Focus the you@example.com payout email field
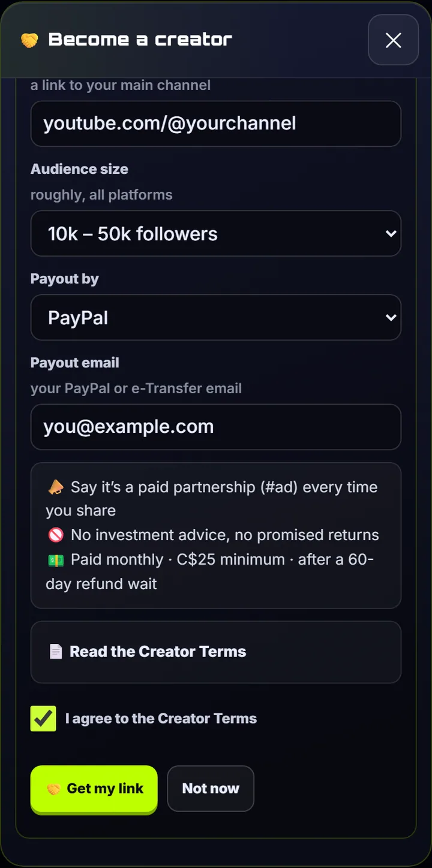The width and height of the screenshot is (432, 868). click(216, 427)
